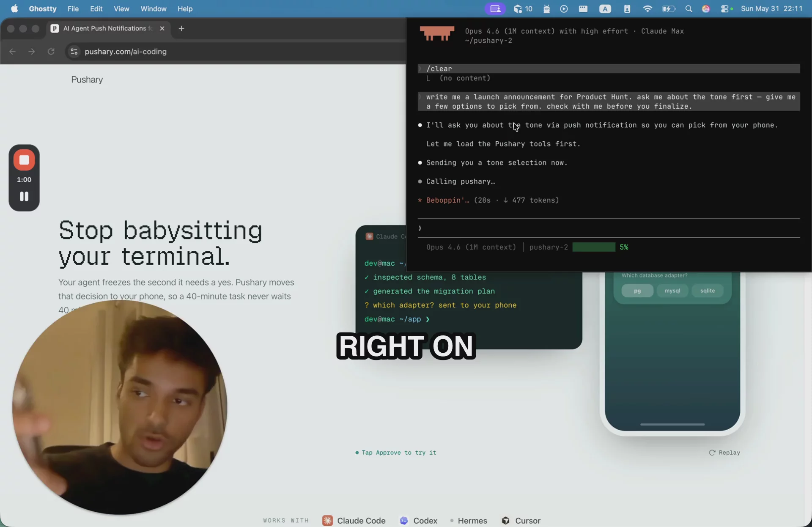Choose the pg database adapter option
812x527 pixels.
coord(637,291)
